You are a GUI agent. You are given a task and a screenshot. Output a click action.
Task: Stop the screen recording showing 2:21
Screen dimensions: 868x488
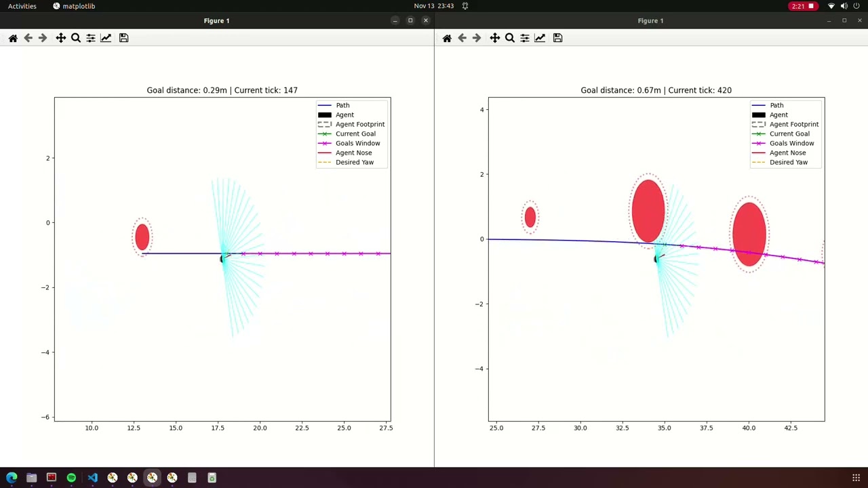(x=804, y=6)
